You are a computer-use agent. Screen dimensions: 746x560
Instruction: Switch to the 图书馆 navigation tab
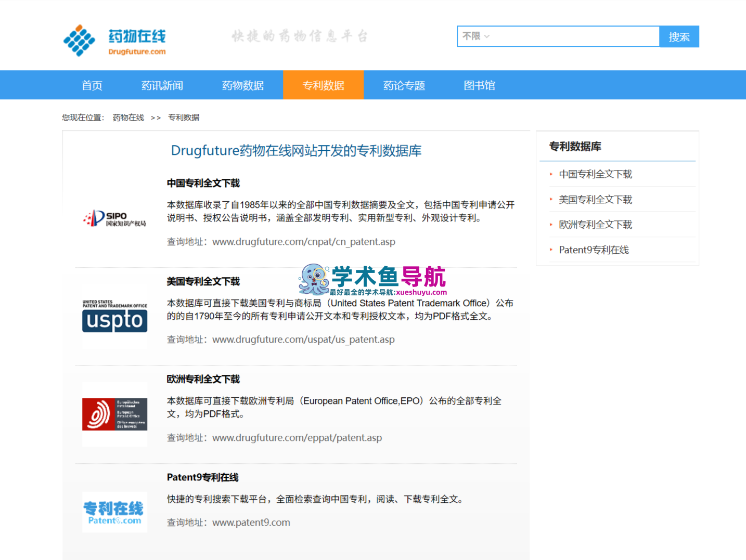480,85
